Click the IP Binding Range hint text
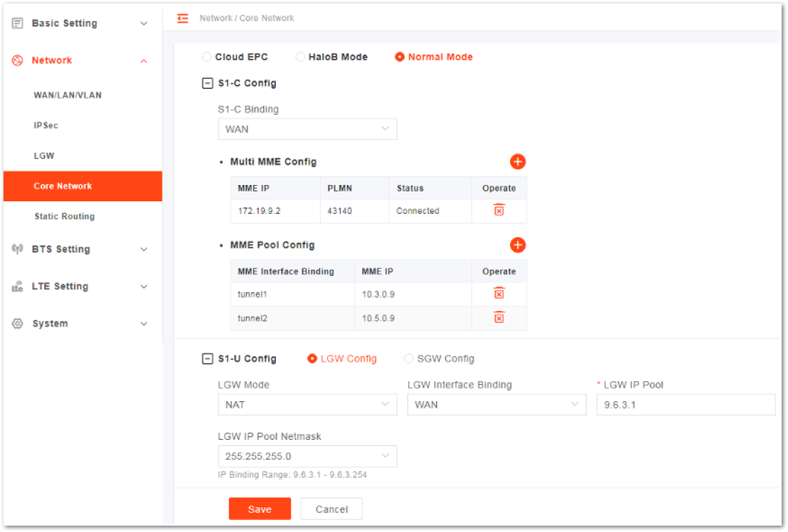 (293, 475)
